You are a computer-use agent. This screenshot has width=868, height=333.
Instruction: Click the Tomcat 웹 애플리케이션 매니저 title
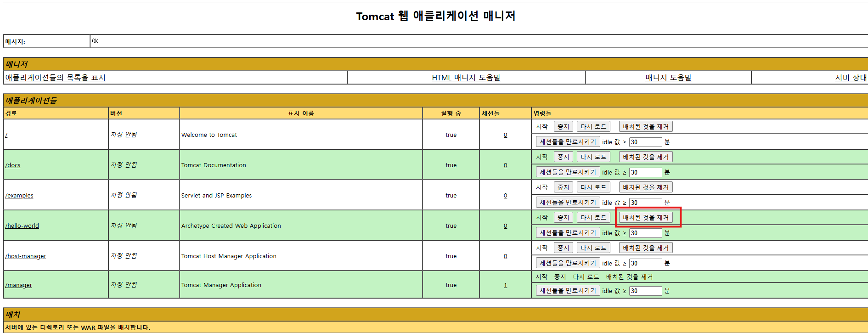(x=436, y=16)
